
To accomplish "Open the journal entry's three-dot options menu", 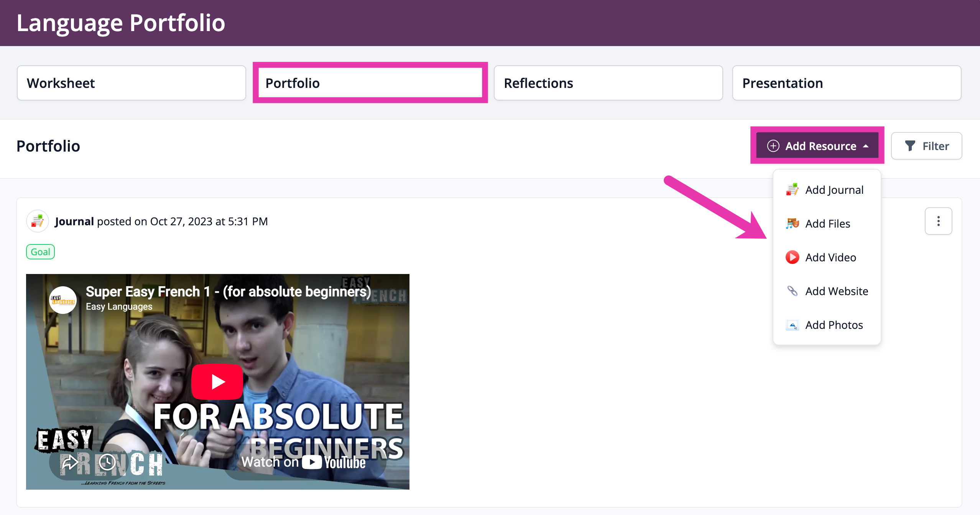I will click(x=938, y=221).
